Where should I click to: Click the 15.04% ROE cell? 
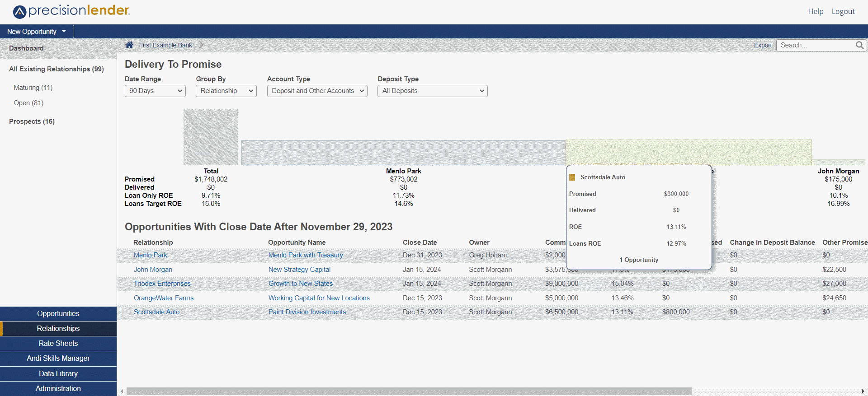click(x=623, y=284)
